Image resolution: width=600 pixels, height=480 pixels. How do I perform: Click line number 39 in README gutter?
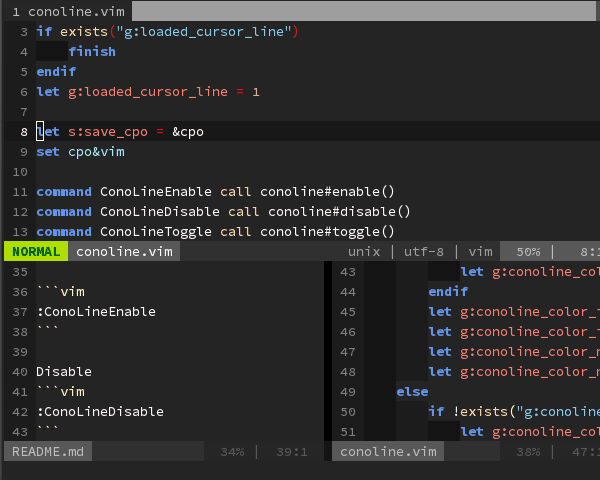[x=20, y=352]
